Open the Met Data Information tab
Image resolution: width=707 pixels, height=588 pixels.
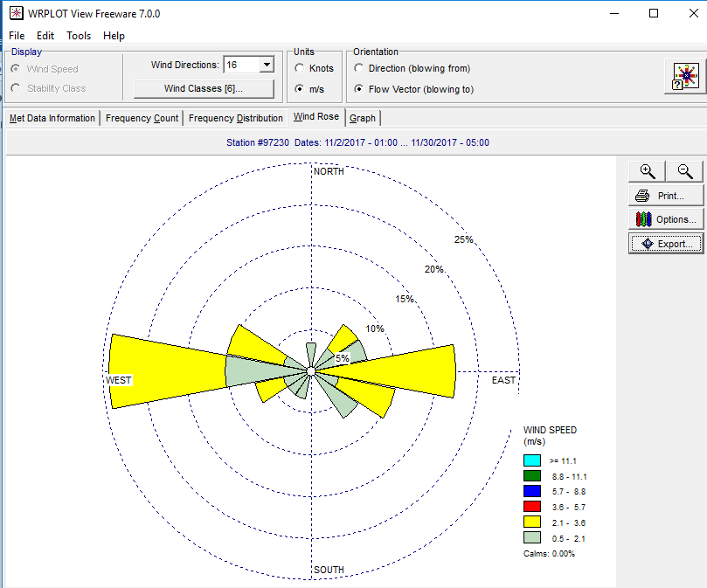coord(52,117)
